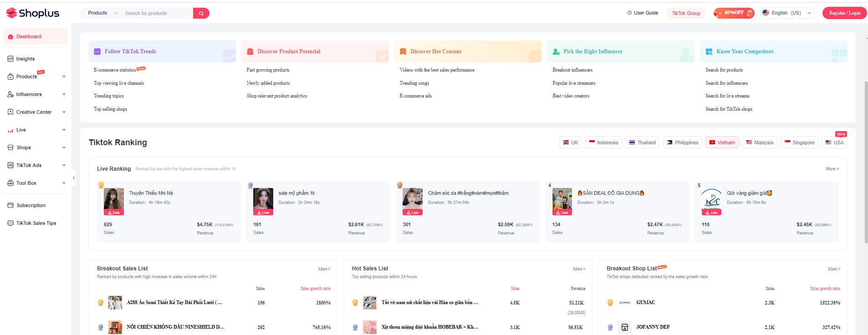Image resolution: width=868 pixels, height=335 pixels.
Task: Select the Singapore country tab
Action: tap(799, 142)
